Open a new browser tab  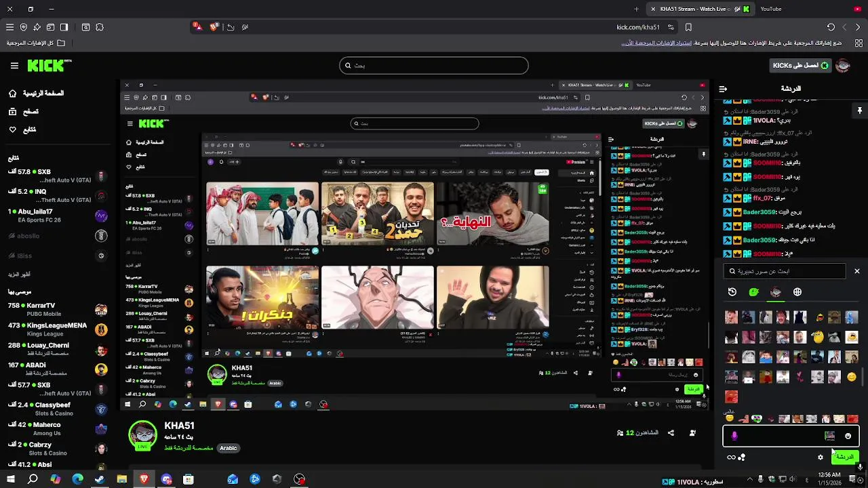(x=636, y=9)
